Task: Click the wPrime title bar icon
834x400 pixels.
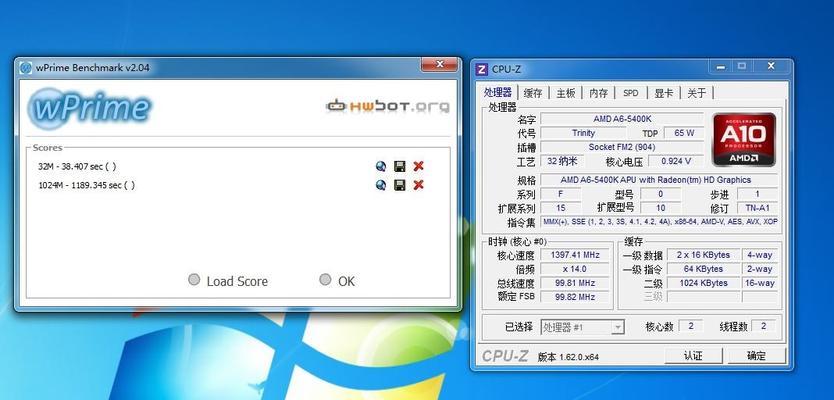Action: (26, 68)
